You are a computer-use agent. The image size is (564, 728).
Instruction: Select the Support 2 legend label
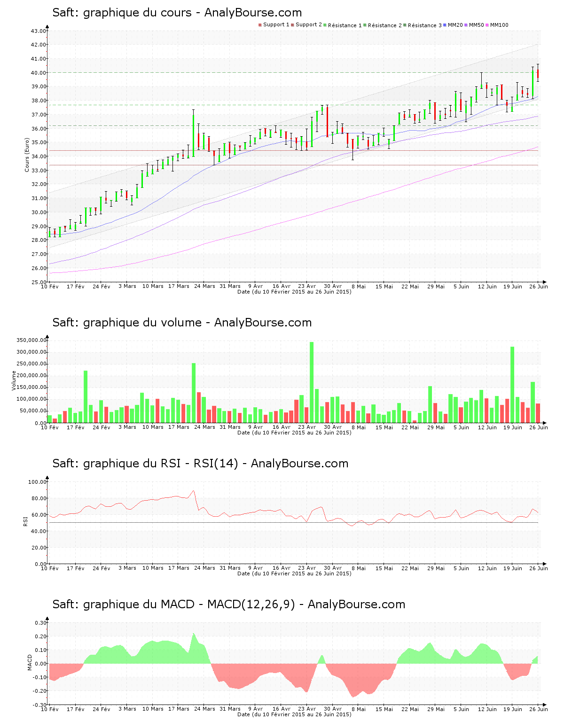click(x=309, y=25)
